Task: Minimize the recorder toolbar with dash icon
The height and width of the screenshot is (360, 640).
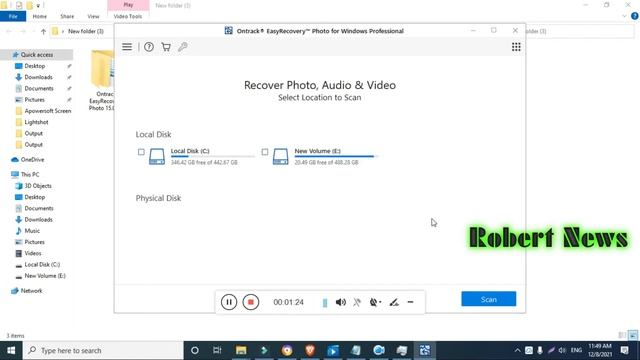Action: point(410,302)
